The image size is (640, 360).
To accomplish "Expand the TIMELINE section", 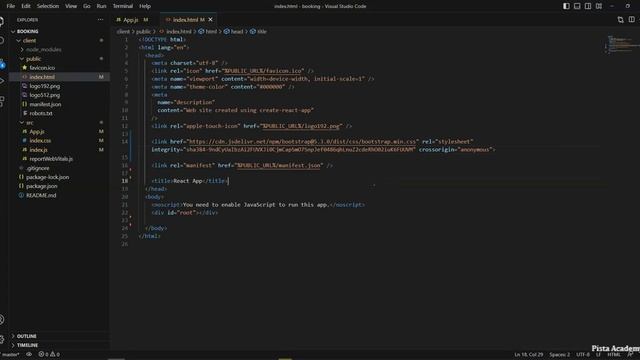I will 27,345.
